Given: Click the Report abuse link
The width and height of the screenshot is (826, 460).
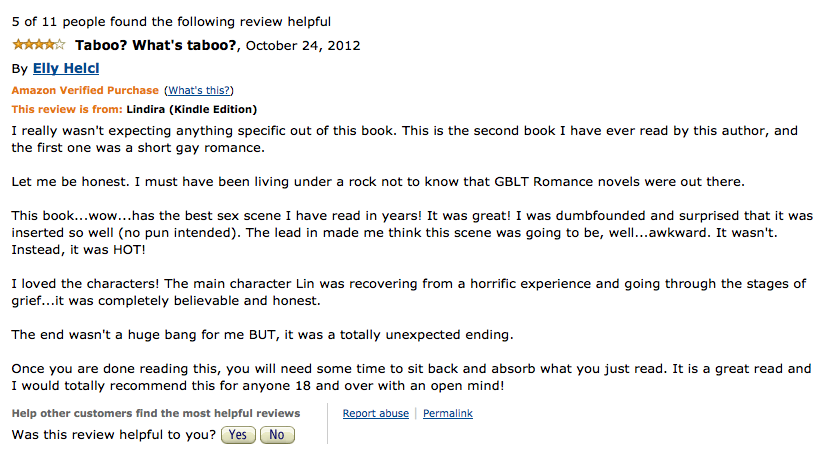Looking at the screenshot, I should click(x=376, y=413).
